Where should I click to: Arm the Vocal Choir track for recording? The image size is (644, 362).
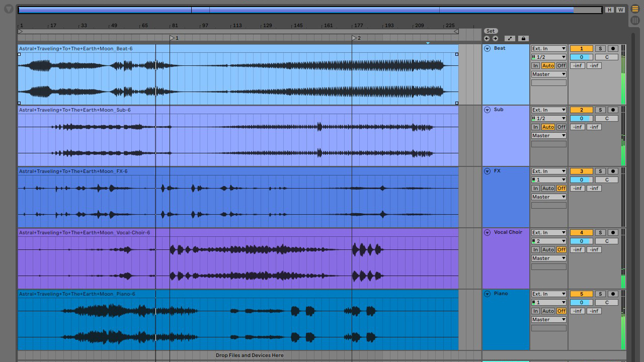click(613, 233)
